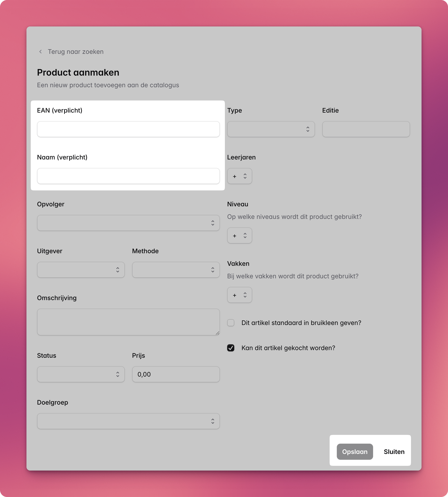The width and height of the screenshot is (448, 497).
Task: Focus the EAN input field
Action: [128, 129]
